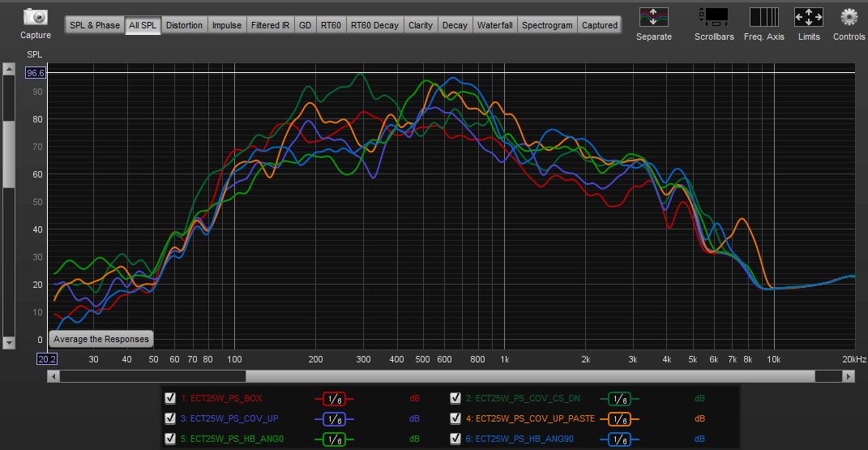Screen dimensions: 868x450
Task: Click the 96.6 upper limit field
Action: pos(36,73)
